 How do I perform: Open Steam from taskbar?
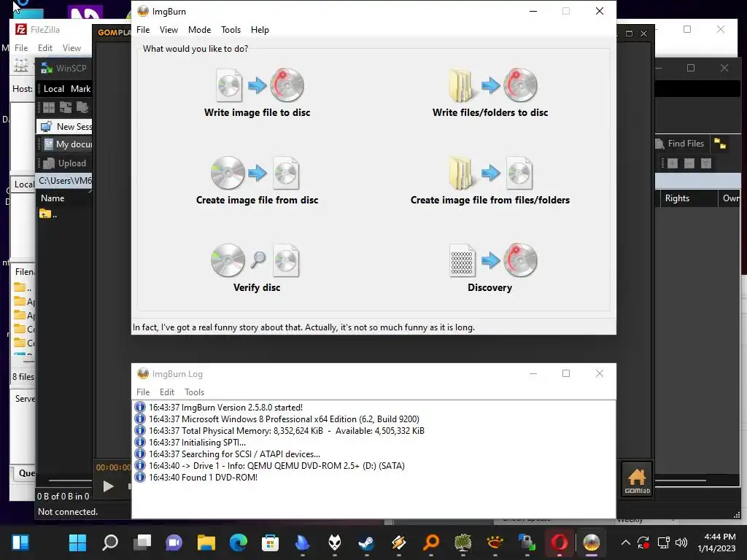click(x=366, y=542)
